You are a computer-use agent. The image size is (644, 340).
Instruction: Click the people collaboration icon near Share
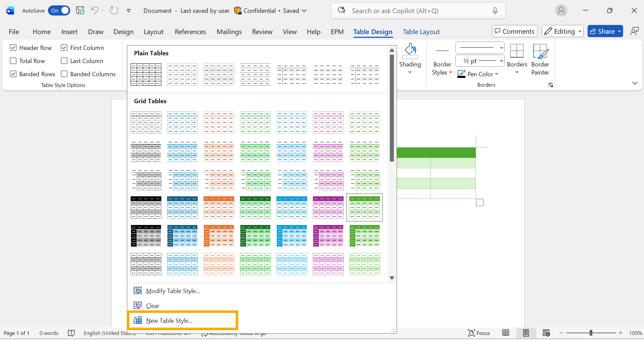coord(635,31)
